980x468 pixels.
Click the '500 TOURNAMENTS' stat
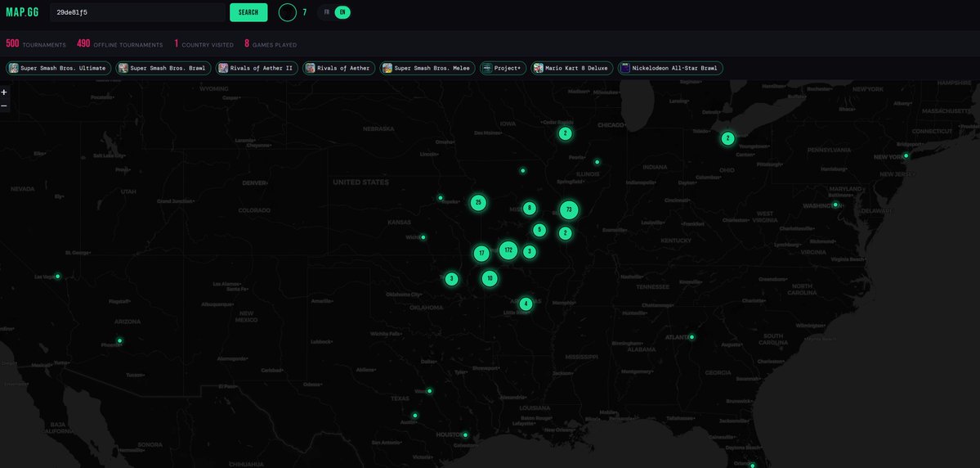pos(36,44)
